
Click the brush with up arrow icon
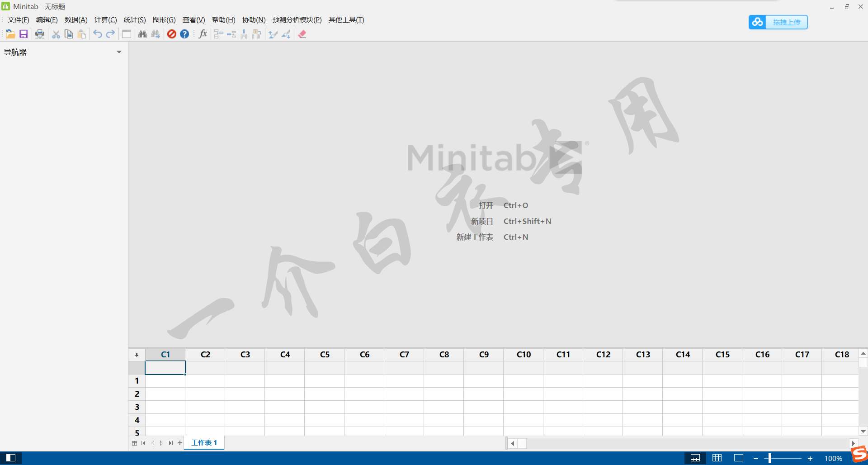pyautogui.click(x=273, y=34)
